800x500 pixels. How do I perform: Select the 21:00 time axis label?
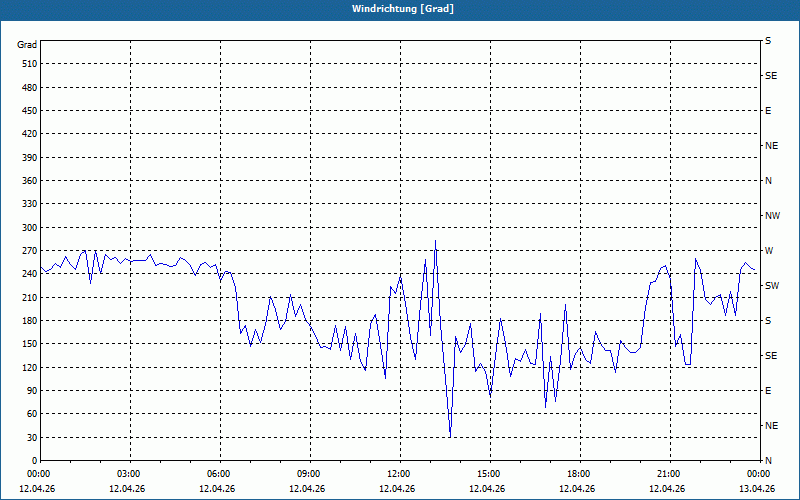pyautogui.click(x=669, y=474)
